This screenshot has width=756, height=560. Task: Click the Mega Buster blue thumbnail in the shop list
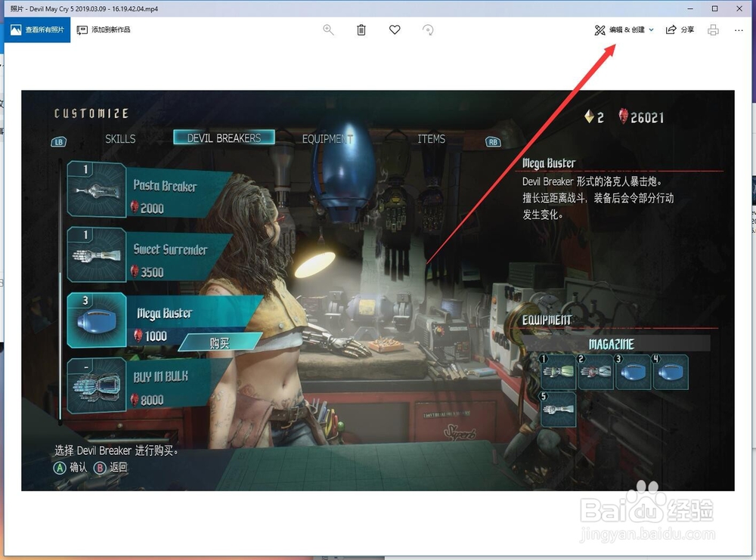click(x=97, y=321)
